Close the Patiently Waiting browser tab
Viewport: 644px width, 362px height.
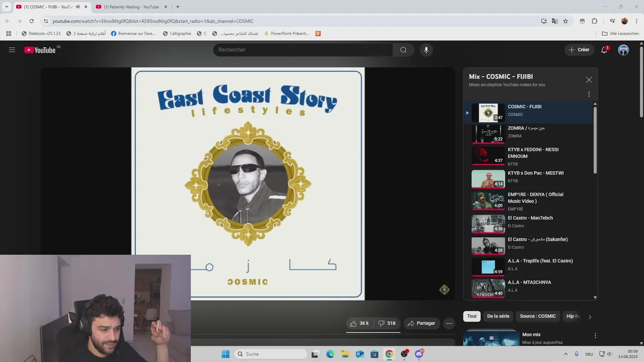166,7
